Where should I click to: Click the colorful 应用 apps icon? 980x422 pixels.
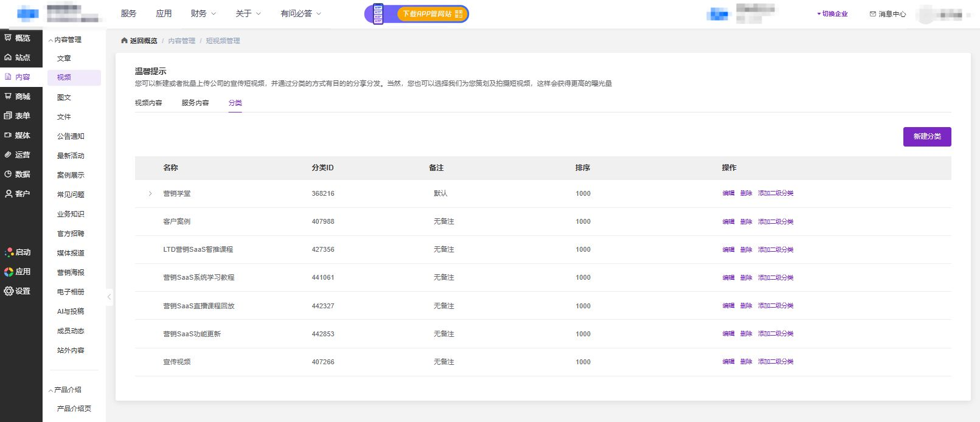(x=9, y=272)
